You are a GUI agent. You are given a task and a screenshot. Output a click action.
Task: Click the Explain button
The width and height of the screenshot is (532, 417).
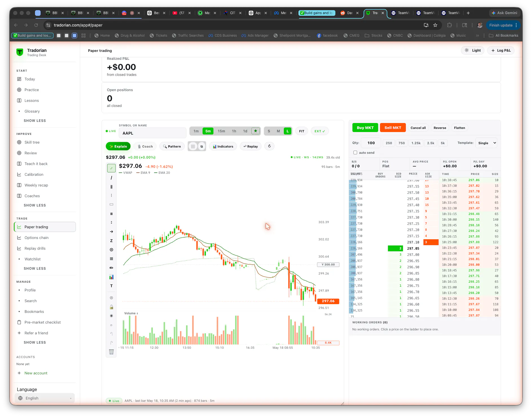coord(118,146)
